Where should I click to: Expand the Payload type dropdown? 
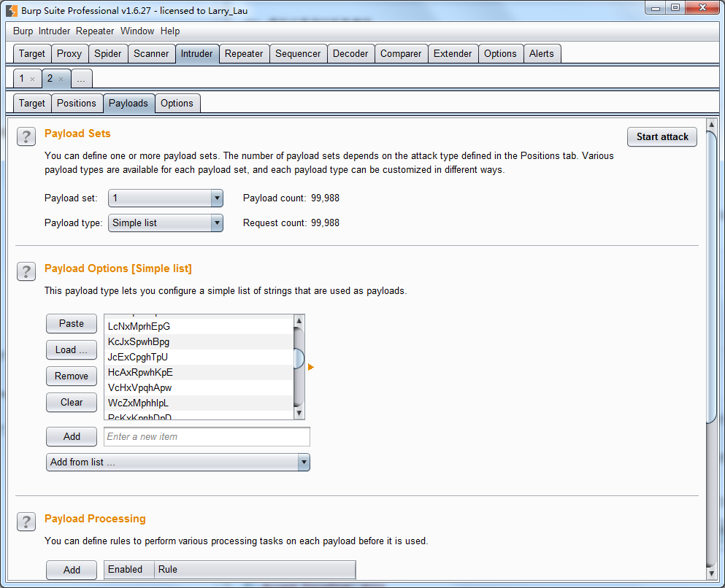click(216, 223)
